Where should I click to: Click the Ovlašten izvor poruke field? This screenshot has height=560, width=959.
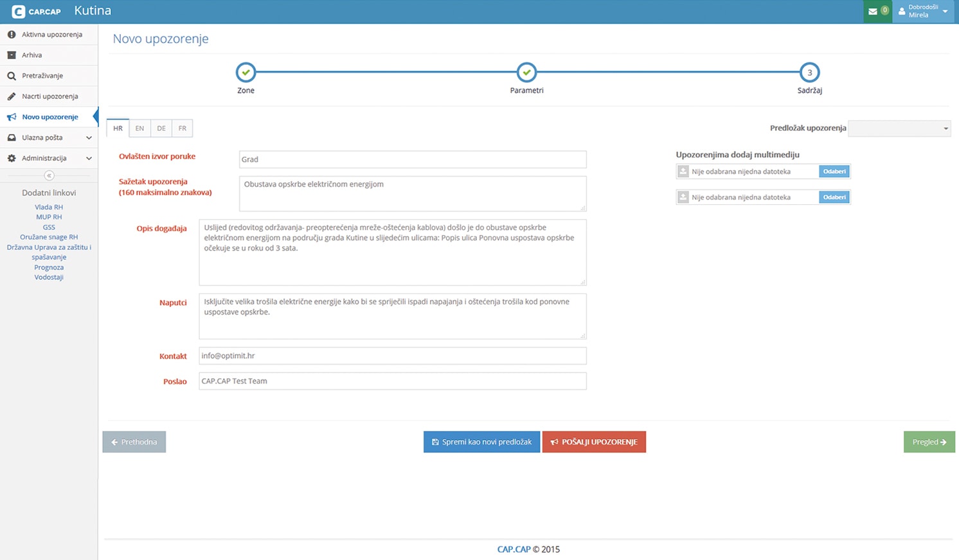coord(413,159)
